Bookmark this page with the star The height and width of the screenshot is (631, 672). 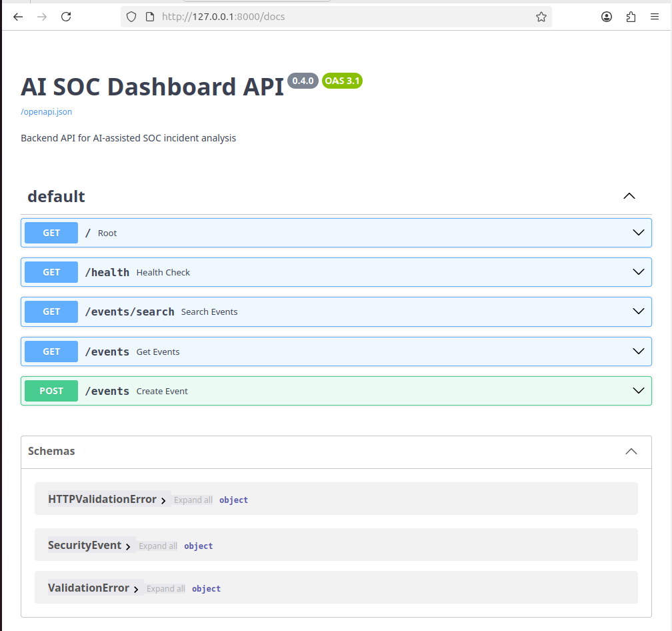click(x=541, y=17)
